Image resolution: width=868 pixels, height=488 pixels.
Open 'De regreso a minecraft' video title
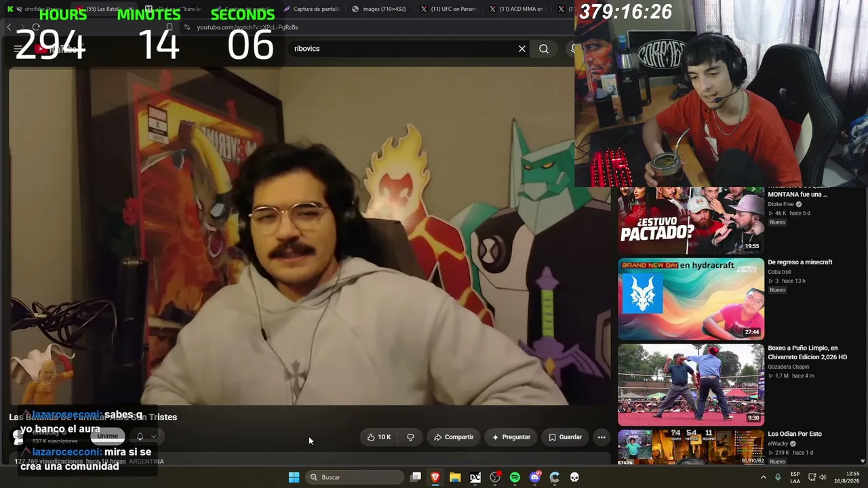pos(800,262)
